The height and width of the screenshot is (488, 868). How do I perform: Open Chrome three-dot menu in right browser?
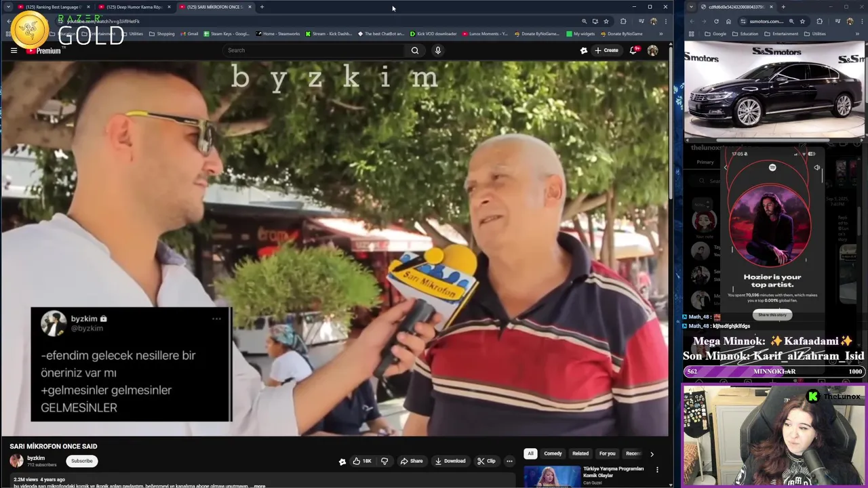861,21
